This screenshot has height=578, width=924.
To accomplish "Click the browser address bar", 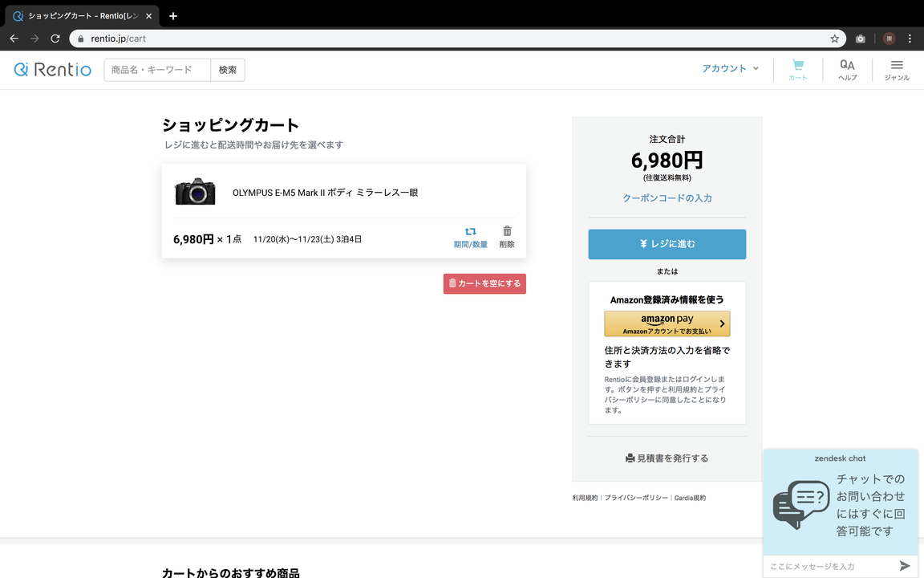I will (x=457, y=39).
